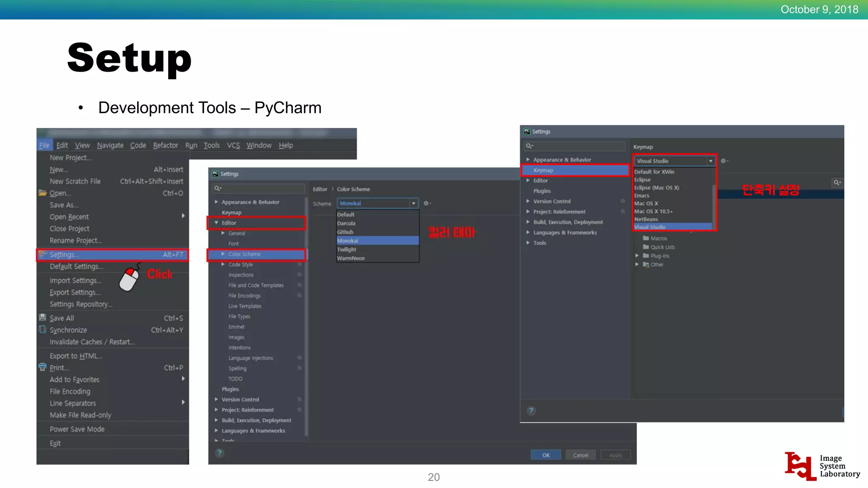Select the Color Scheme tree item
The width and height of the screenshot is (868, 488).
pyautogui.click(x=256, y=254)
